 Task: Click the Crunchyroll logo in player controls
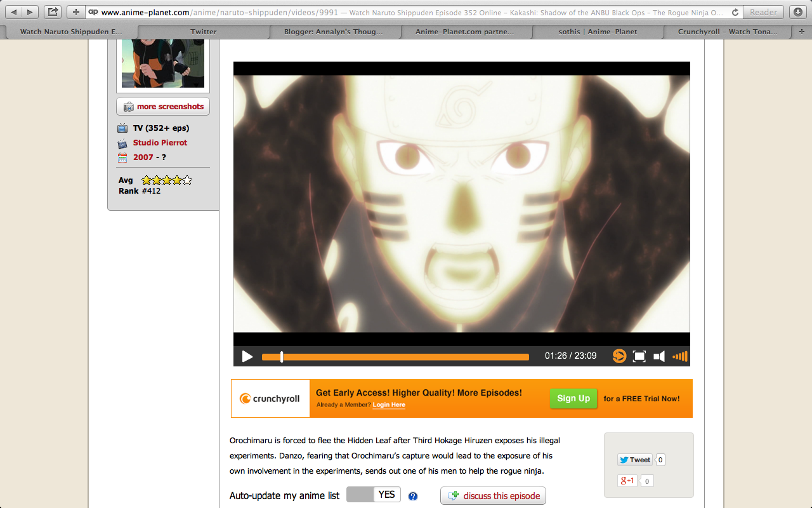619,356
